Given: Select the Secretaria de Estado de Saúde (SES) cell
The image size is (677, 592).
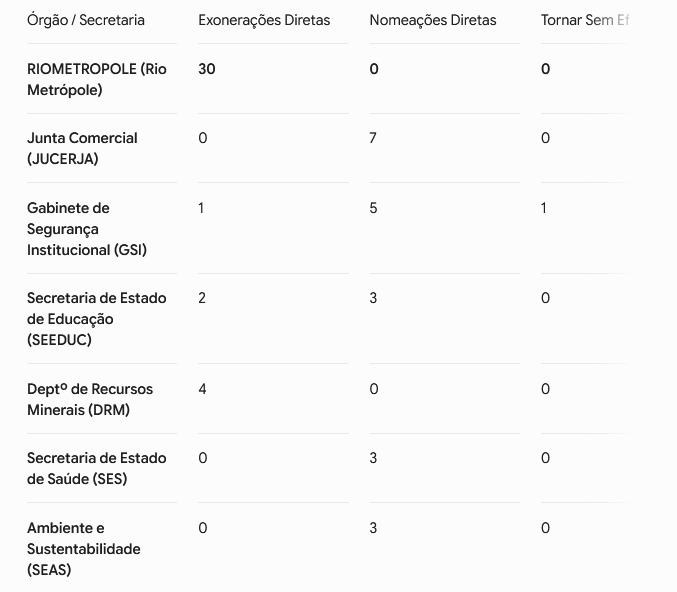Looking at the screenshot, I should (x=96, y=469).
